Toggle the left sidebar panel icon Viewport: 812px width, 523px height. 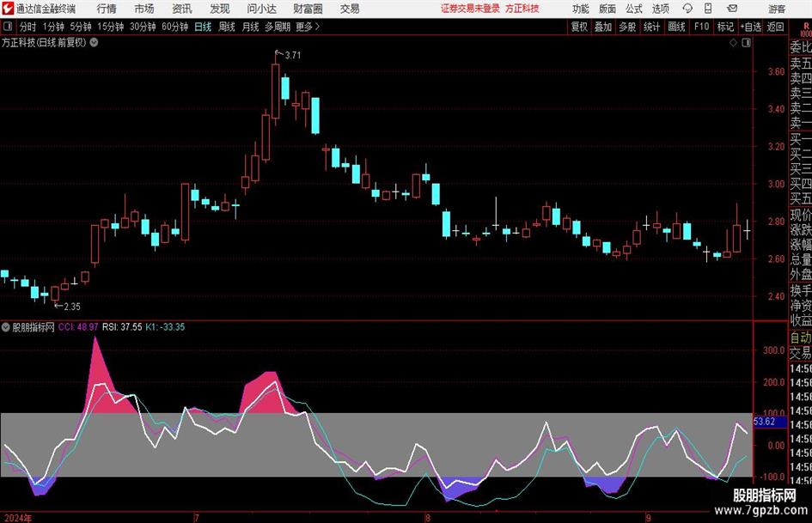point(7,27)
